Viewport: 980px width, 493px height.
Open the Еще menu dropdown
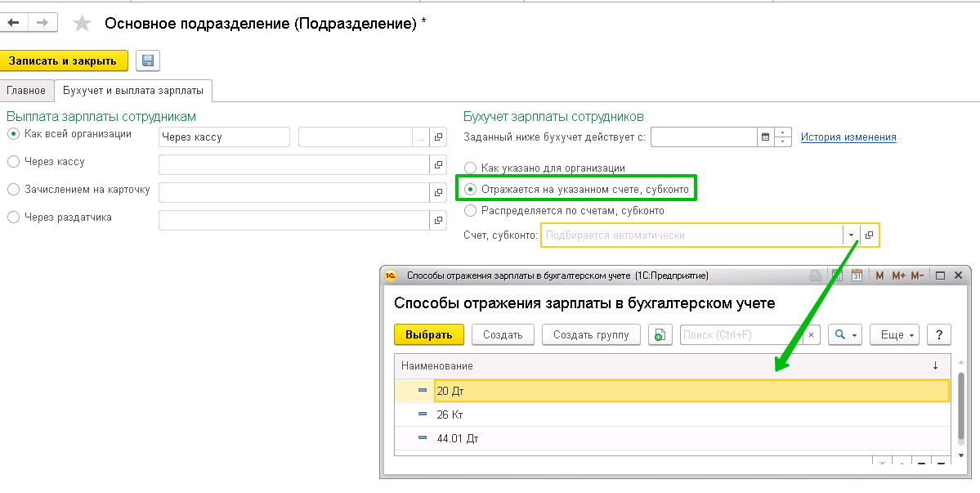896,335
